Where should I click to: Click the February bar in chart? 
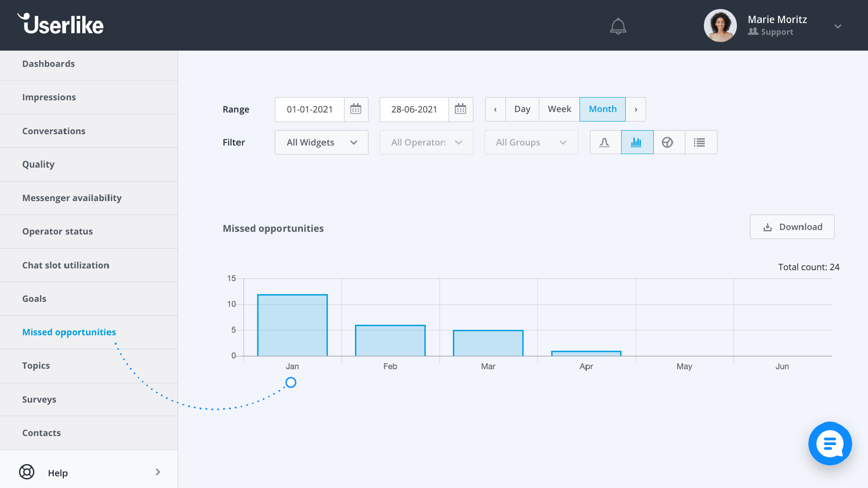point(390,341)
